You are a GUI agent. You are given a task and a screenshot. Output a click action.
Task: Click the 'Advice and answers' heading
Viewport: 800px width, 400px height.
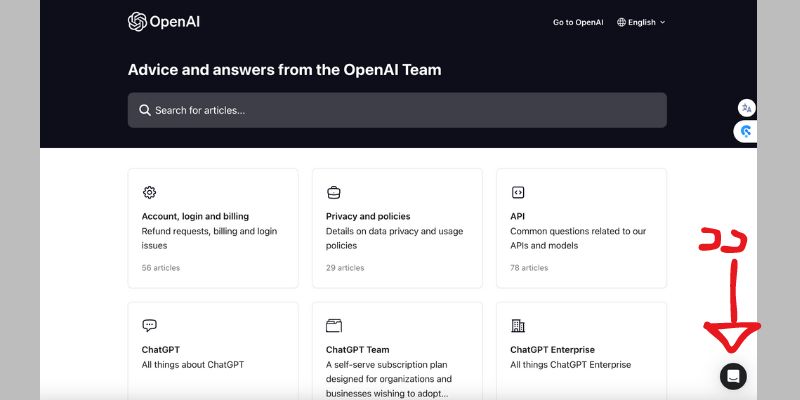(284, 70)
